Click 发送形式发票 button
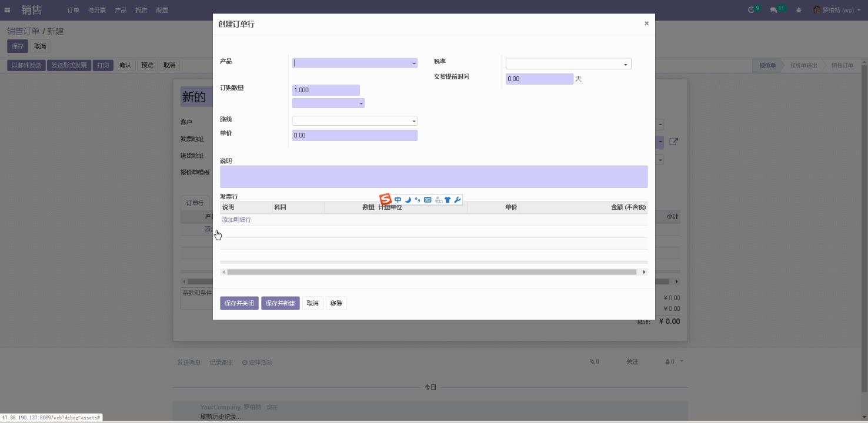 (x=69, y=65)
